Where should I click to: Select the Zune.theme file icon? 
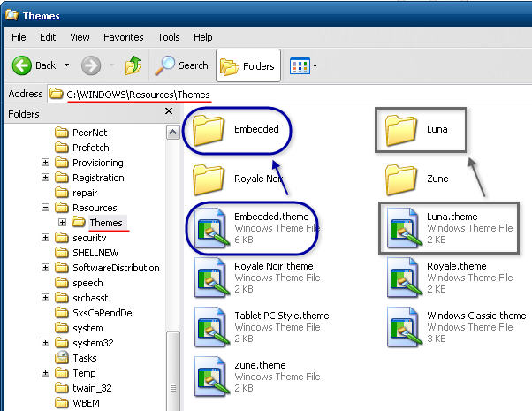211,377
